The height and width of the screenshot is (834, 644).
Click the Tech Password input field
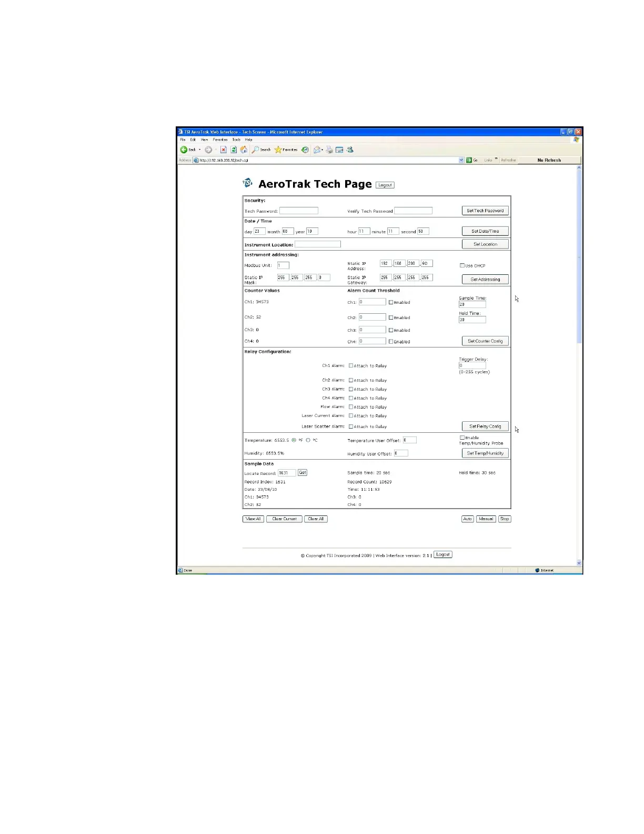click(x=299, y=211)
